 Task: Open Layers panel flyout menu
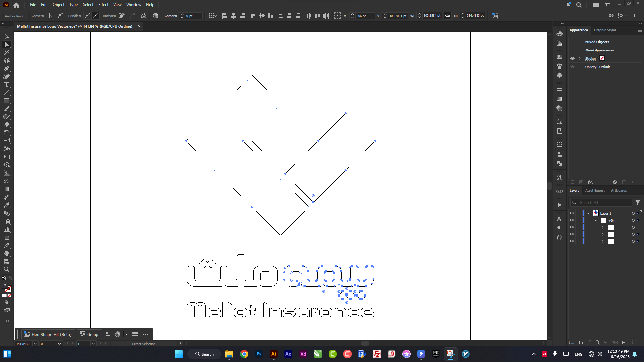(640, 191)
